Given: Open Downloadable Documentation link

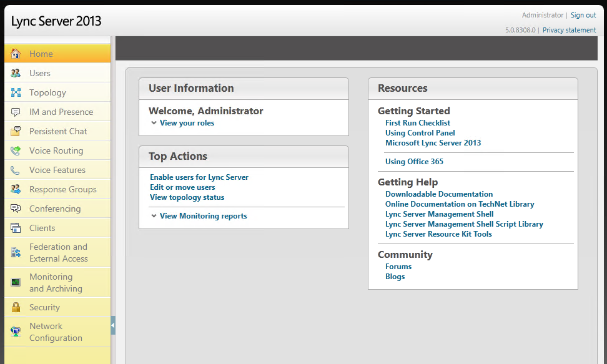Looking at the screenshot, I should 439,194.
